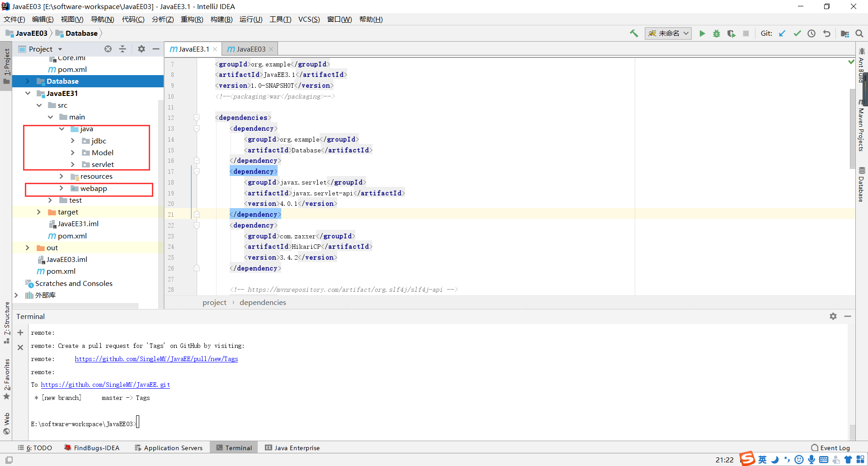Image resolution: width=868 pixels, height=466 pixels.
Task: Add a new Terminal session
Action: [20, 333]
